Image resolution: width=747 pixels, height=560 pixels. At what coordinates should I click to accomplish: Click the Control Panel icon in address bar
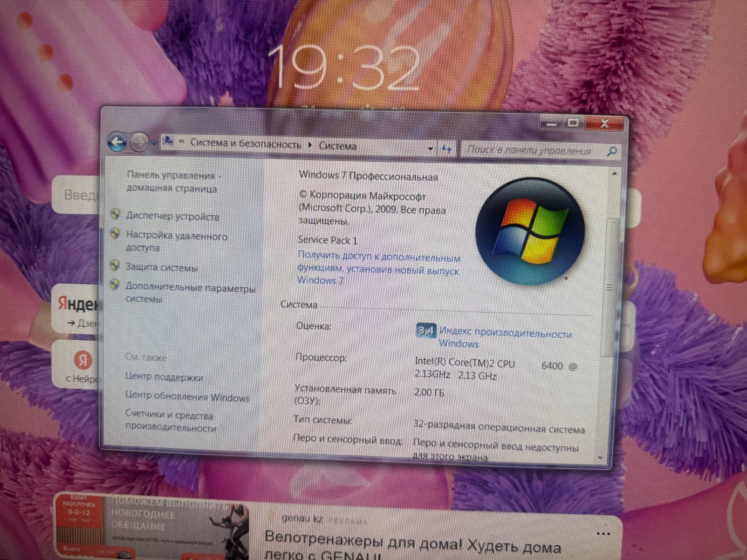pyautogui.click(x=169, y=141)
